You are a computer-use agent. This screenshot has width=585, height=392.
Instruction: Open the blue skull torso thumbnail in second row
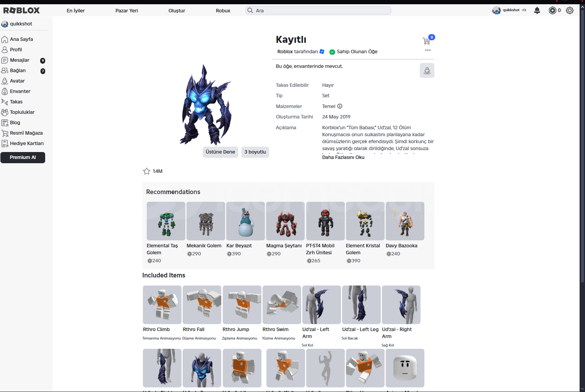pyautogui.click(x=202, y=368)
